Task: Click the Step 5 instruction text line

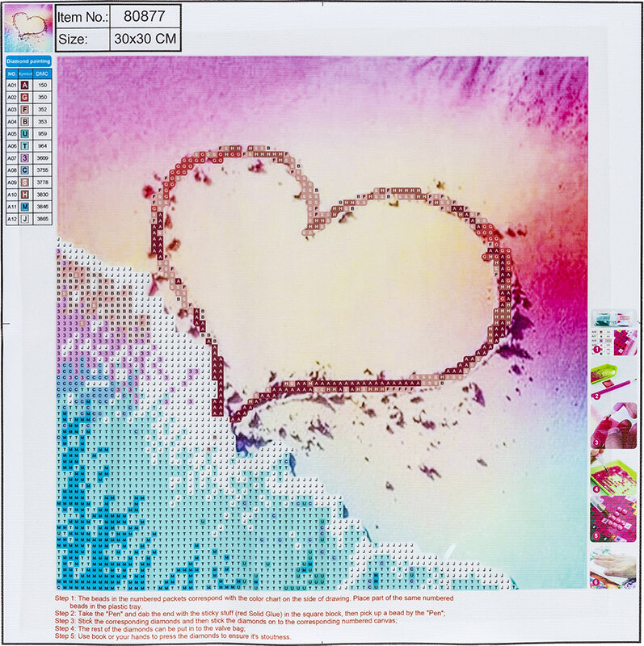Action: click(175, 637)
